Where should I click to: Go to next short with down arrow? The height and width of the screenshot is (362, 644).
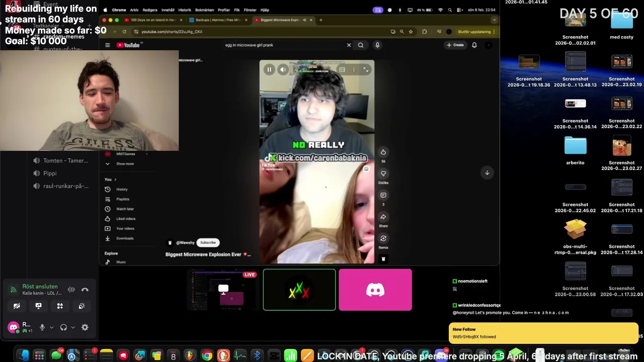487,172
